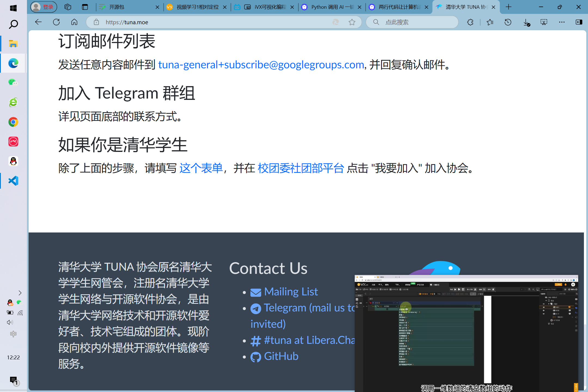Image resolution: width=588 pixels, height=392 pixels.
Task: Open the Windows Start menu
Action: (13, 8)
